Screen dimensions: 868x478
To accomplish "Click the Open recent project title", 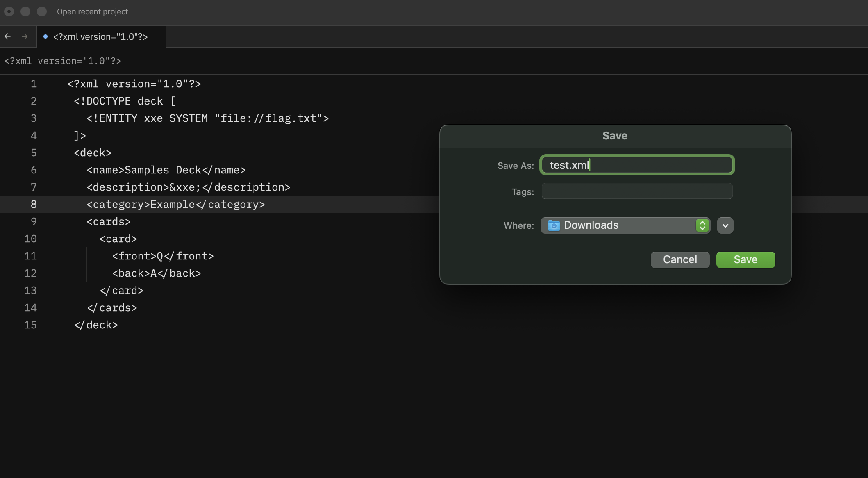I will pyautogui.click(x=92, y=11).
